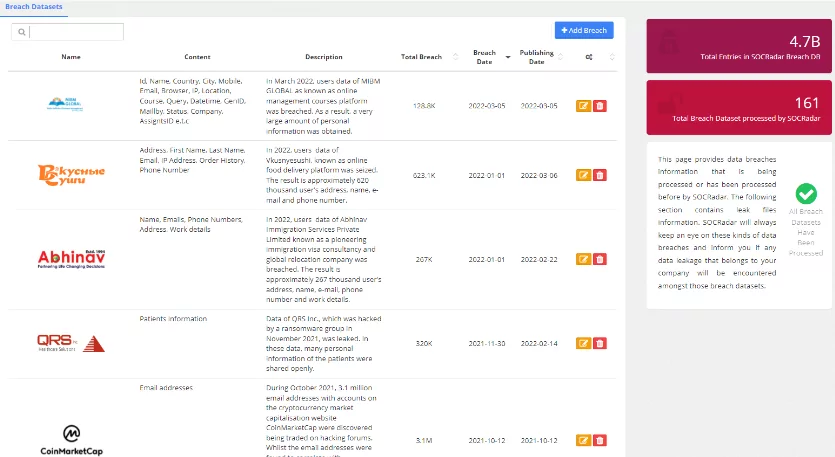
Task: Select the 623.1K total breach value
Action: pyautogui.click(x=424, y=175)
